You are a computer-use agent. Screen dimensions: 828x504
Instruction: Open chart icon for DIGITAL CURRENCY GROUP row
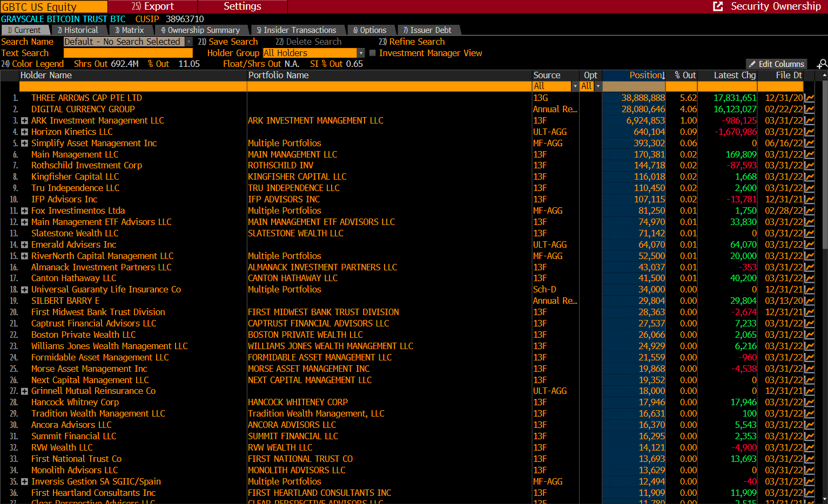[x=809, y=110]
